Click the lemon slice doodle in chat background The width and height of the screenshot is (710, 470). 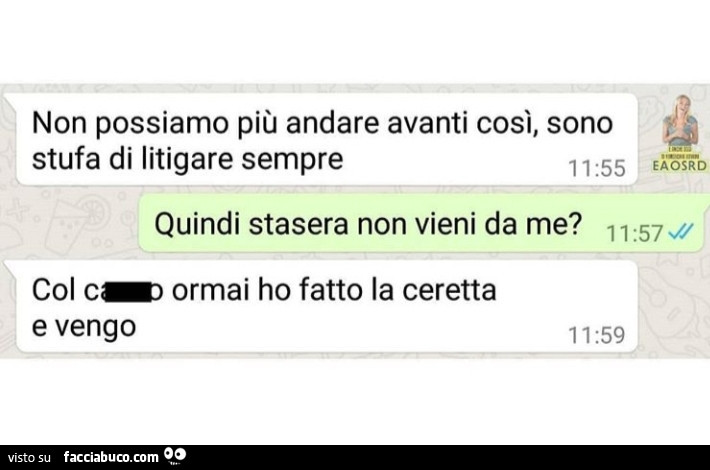click(95, 211)
